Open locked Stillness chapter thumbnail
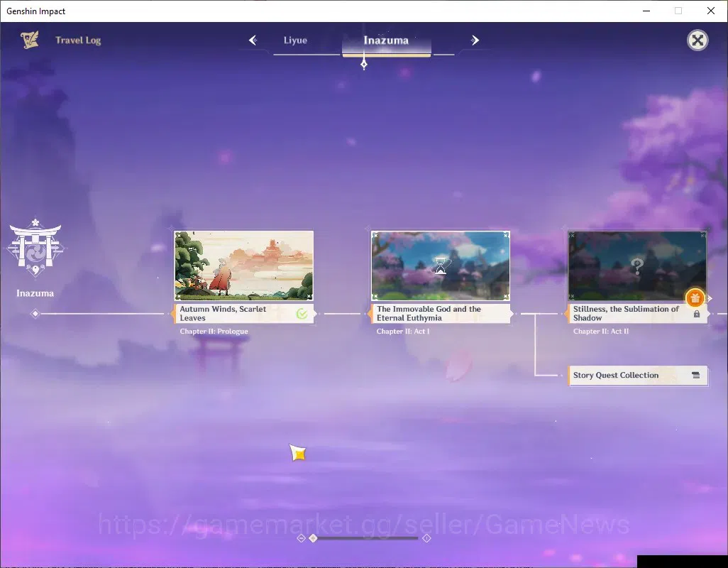 [x=637, y=266]
